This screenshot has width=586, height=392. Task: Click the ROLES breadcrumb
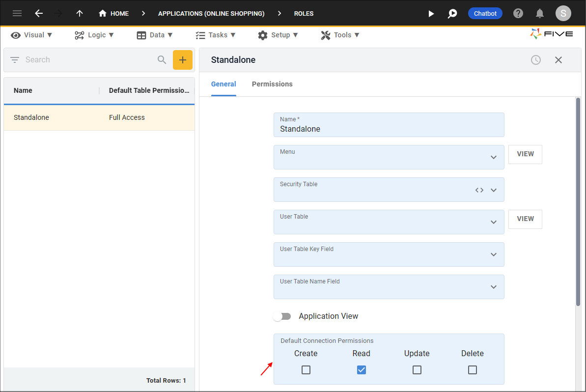point(304,13)
